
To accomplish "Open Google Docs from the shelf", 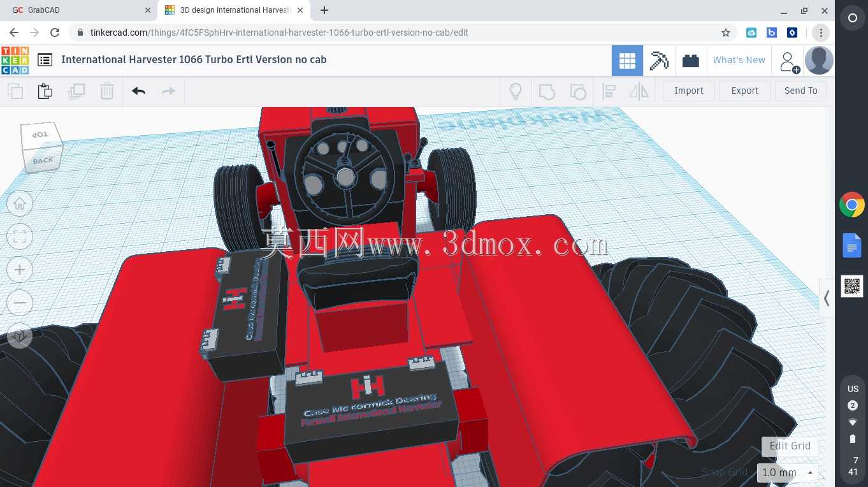I will pos(852,245).
